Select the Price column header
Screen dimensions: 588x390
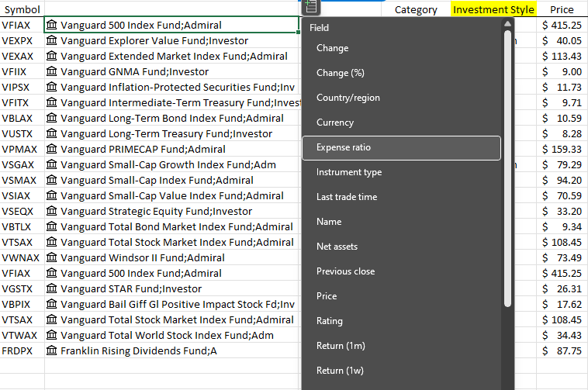pos(562,9)
